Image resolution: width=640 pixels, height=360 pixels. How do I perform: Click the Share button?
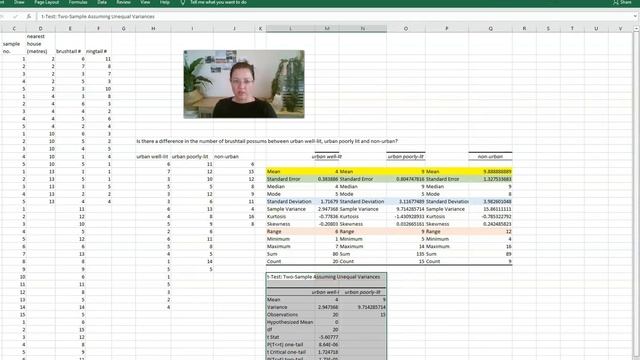click(622, 2)
